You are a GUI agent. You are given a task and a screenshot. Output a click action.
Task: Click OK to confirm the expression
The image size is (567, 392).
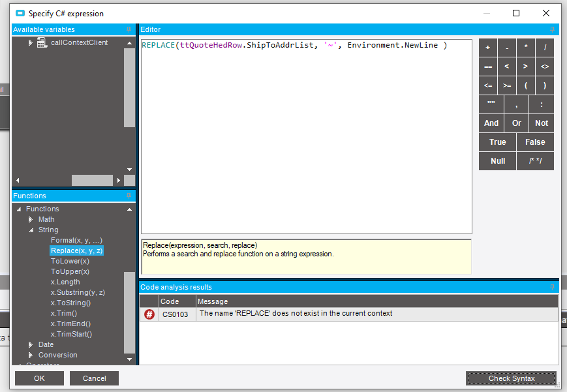[39, 378]
